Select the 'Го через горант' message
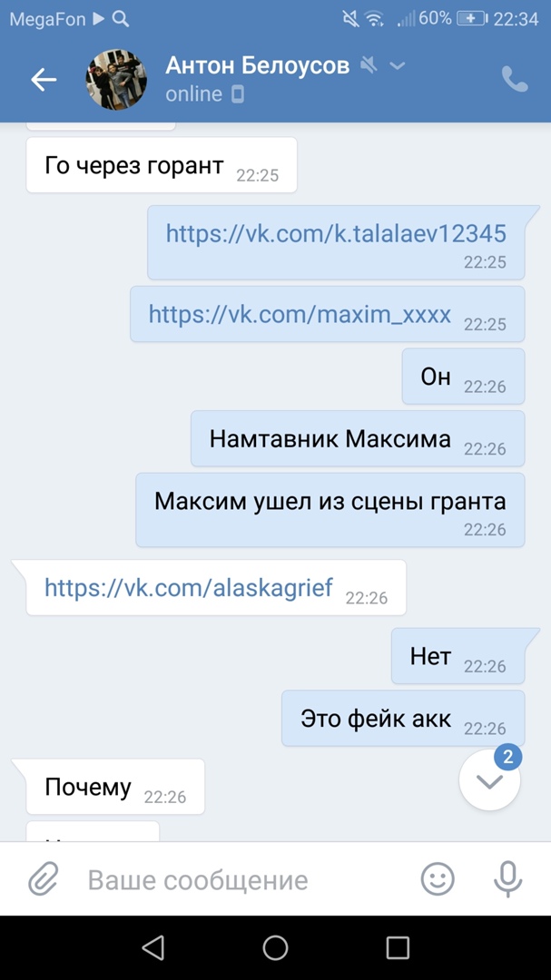The image size is (551, 980). (x=162, y=165)
